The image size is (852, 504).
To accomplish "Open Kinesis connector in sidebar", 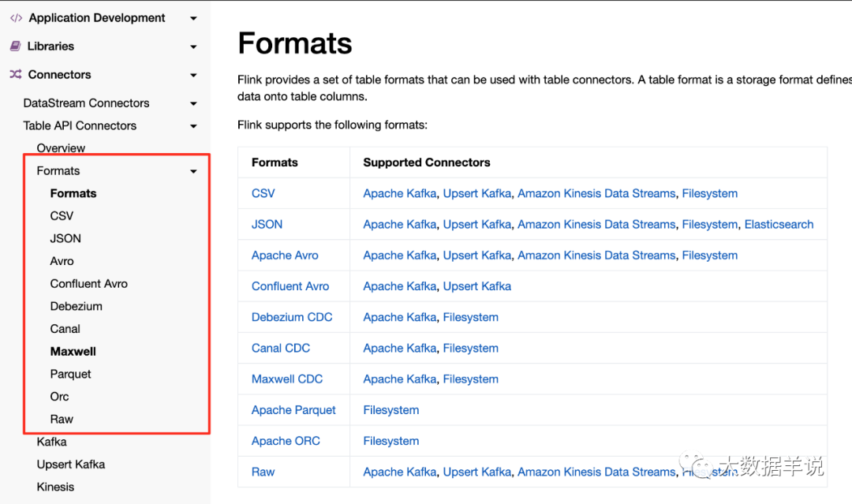I will click(x=55, y=487).
